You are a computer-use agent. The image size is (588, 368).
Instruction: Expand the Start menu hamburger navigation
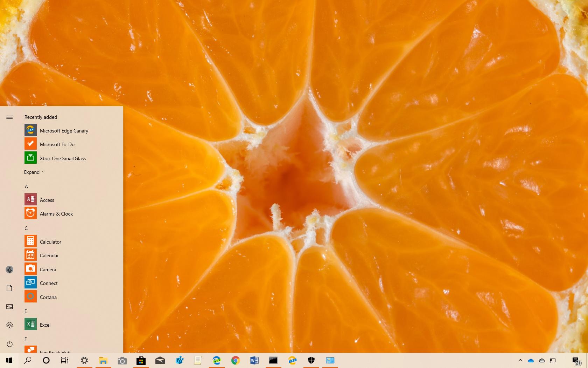pos(9,117)
